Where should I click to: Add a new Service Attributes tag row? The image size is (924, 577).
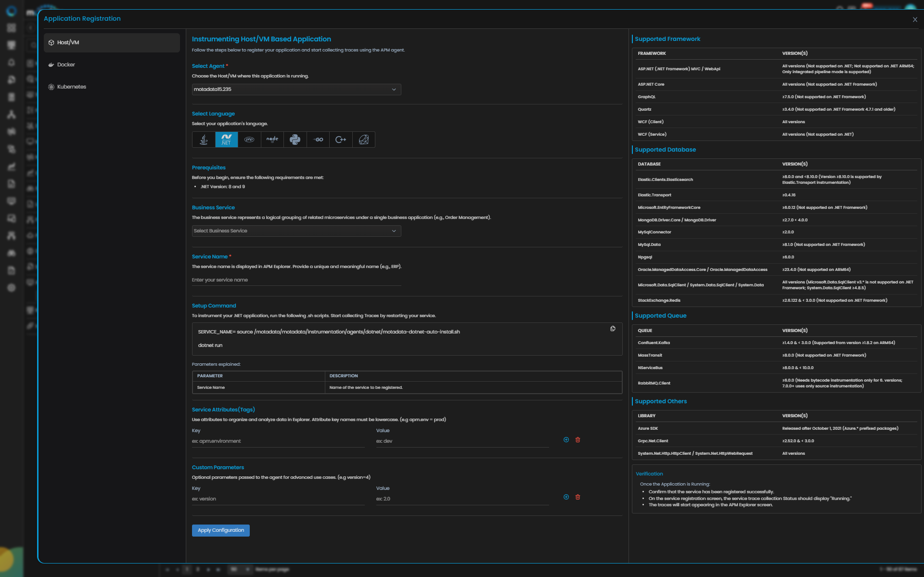tap(566, 440)
